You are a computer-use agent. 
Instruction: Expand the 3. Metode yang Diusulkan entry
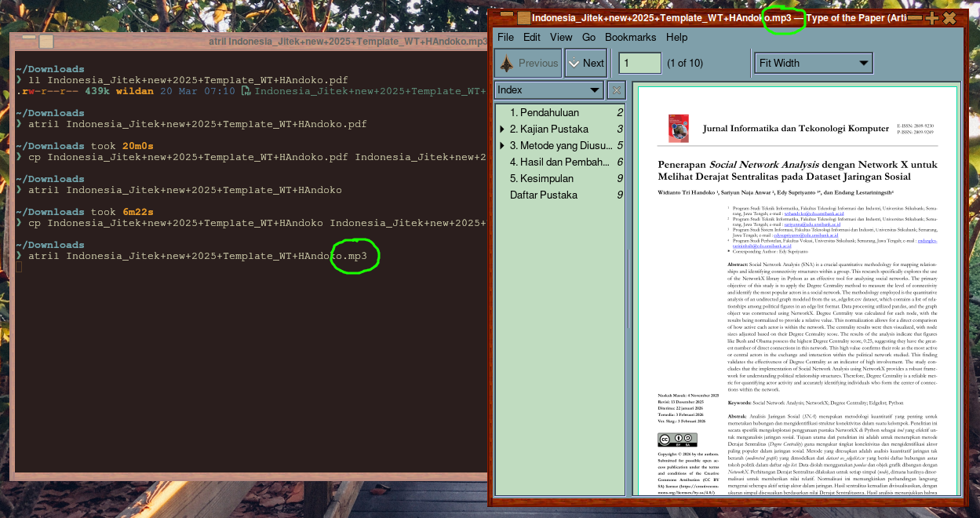[502, 146]
